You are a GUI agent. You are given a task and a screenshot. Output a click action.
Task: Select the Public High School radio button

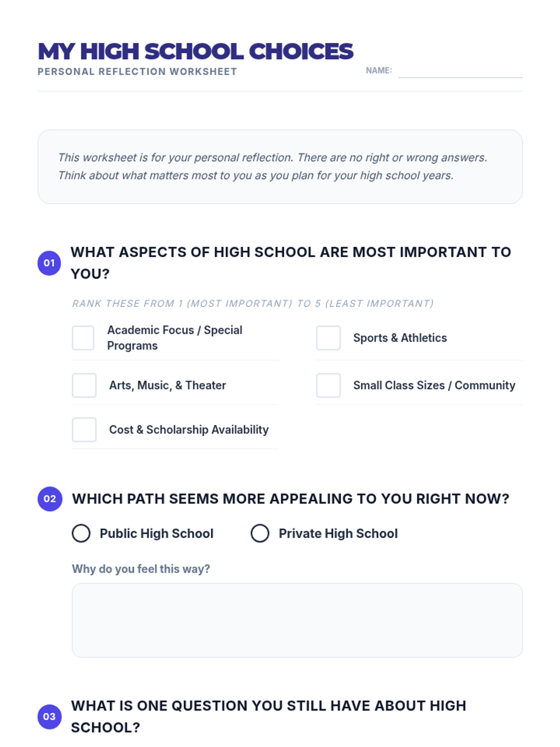click(x=81, y=533)
